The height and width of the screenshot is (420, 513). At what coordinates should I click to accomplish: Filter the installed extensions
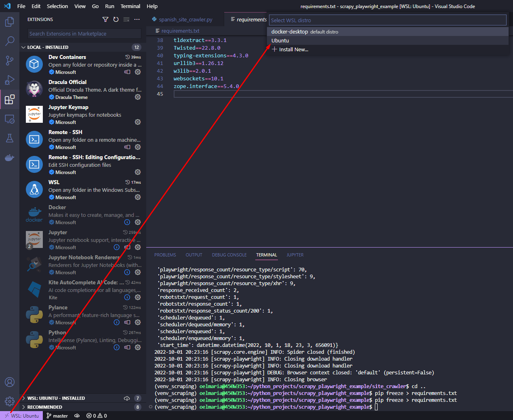pyautogui.click(x=105, y=19)
